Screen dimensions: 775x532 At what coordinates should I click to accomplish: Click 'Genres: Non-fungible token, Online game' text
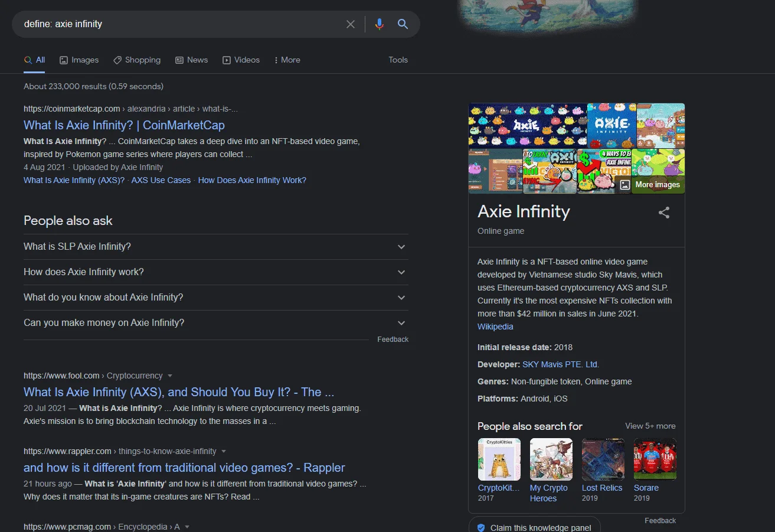click(555, 382)
